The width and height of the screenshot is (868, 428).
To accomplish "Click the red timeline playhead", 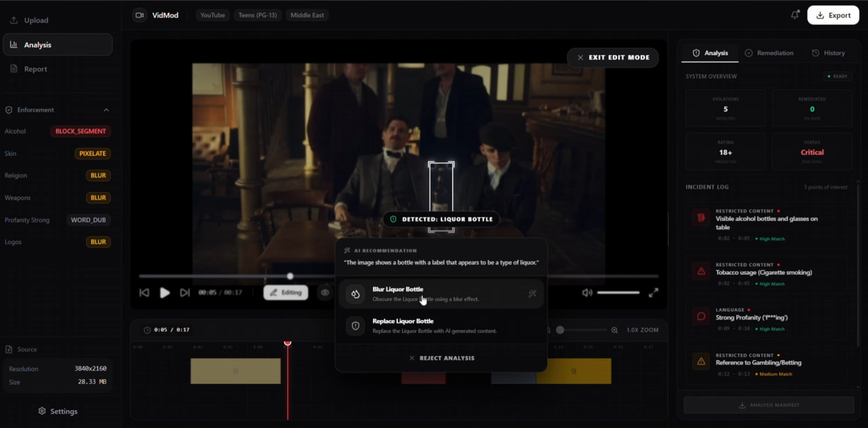I will tap(288, 343).
